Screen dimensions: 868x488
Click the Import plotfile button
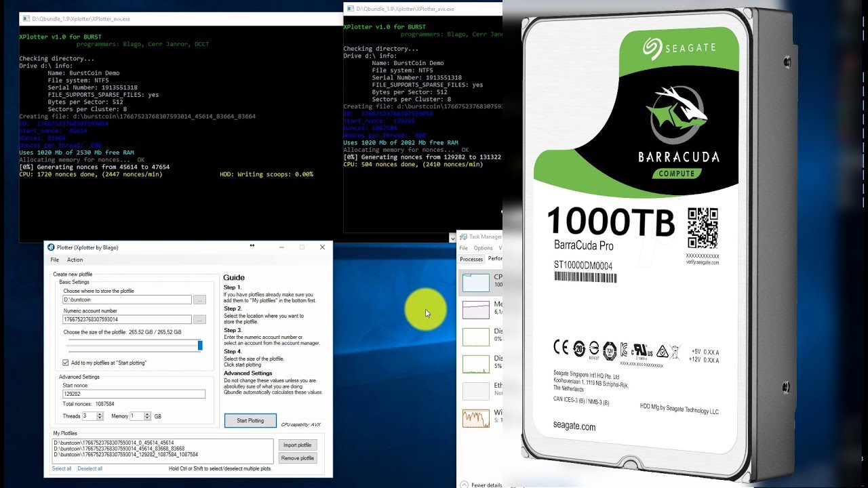pyautogui.click(x=297, y=445)
